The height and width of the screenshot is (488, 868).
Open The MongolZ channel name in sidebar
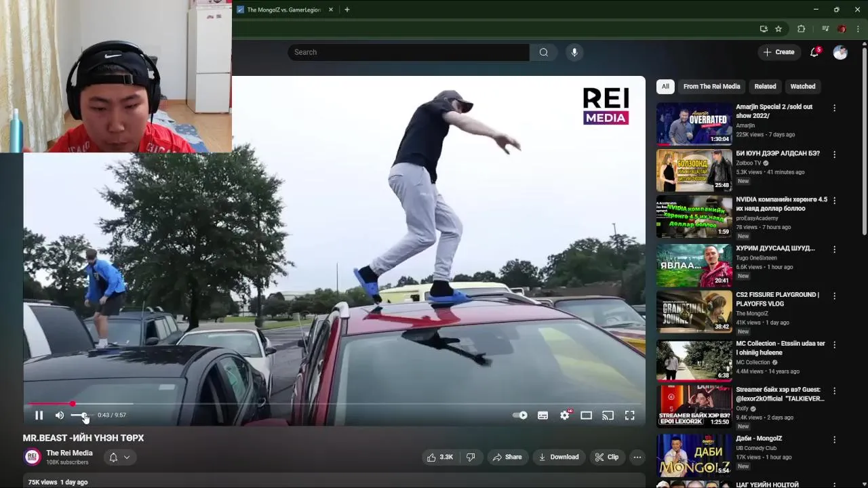pyautogui.click(x=752, y=314)
